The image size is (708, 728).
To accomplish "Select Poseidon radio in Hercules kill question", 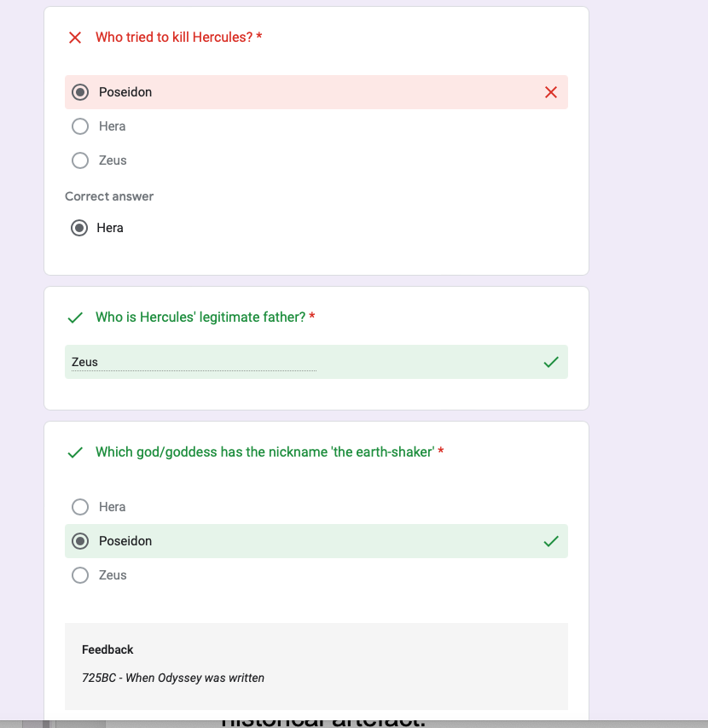I will tap(80, 92).
